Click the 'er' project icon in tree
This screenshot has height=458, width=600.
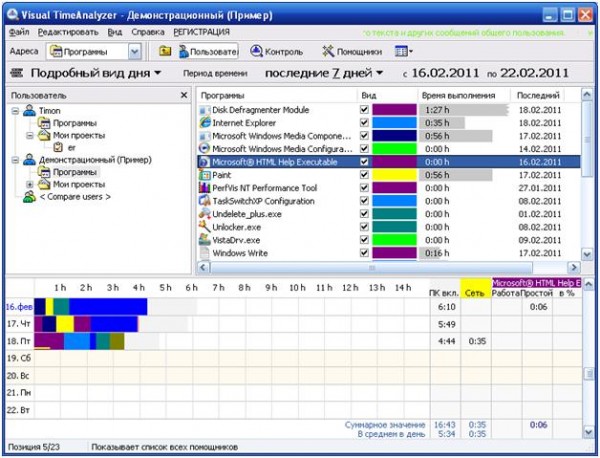coord(58,147)
